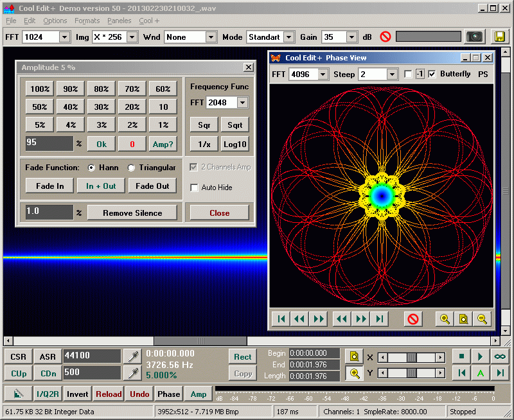
Task: Click the In + Out fade button
Action: point(101,186)
